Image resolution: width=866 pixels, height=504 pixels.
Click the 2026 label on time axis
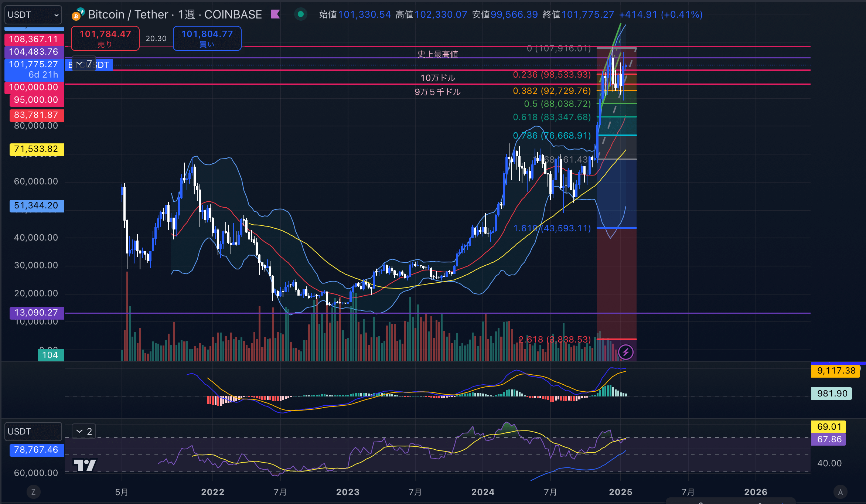click(x=756, y=492)
